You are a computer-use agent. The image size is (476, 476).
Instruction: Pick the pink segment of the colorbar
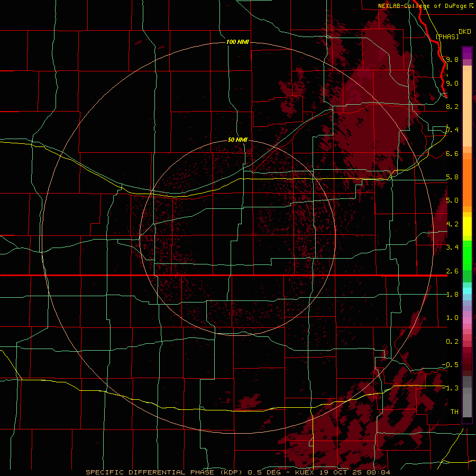pos(467,321)
